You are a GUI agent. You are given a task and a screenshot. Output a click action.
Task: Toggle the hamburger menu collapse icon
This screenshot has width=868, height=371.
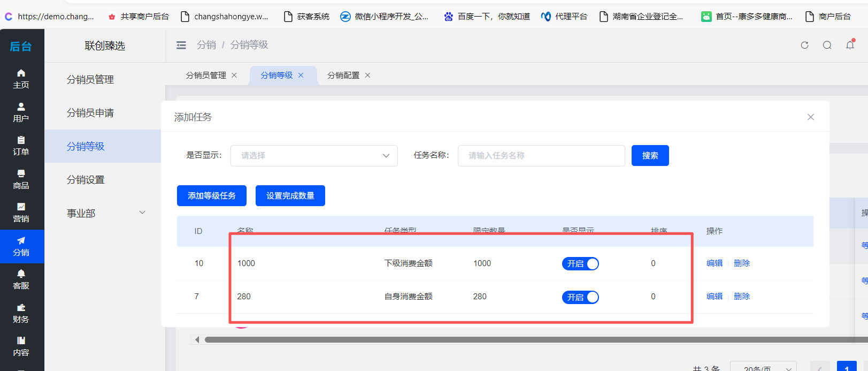pos(181,45)
